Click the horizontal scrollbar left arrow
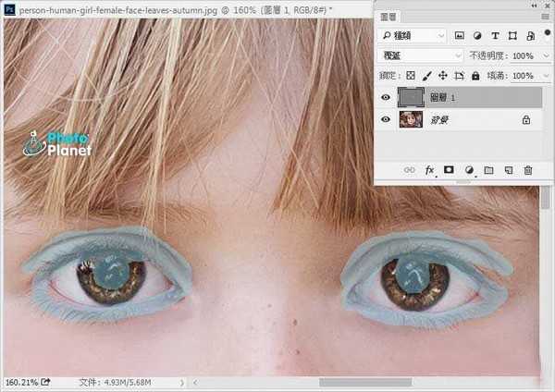 [x=195, y=383]
